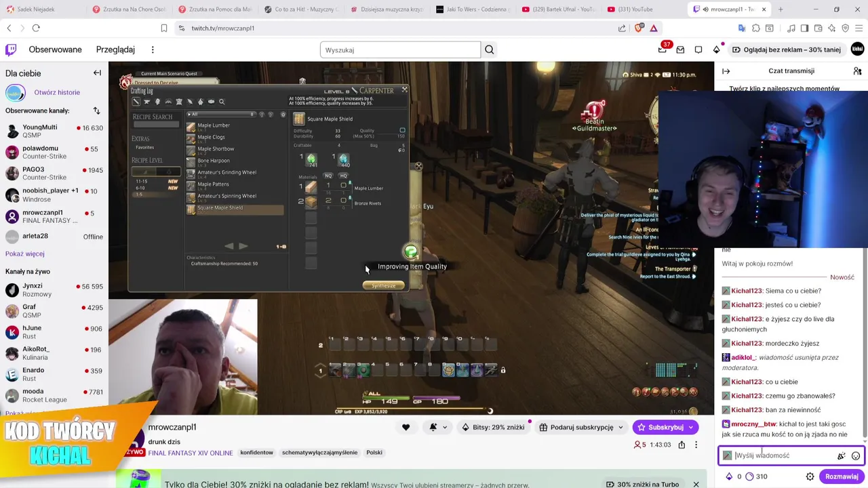868x488 pixels.
Task: Open mooda Rocket League channel
Action: (x=54, y=395)
